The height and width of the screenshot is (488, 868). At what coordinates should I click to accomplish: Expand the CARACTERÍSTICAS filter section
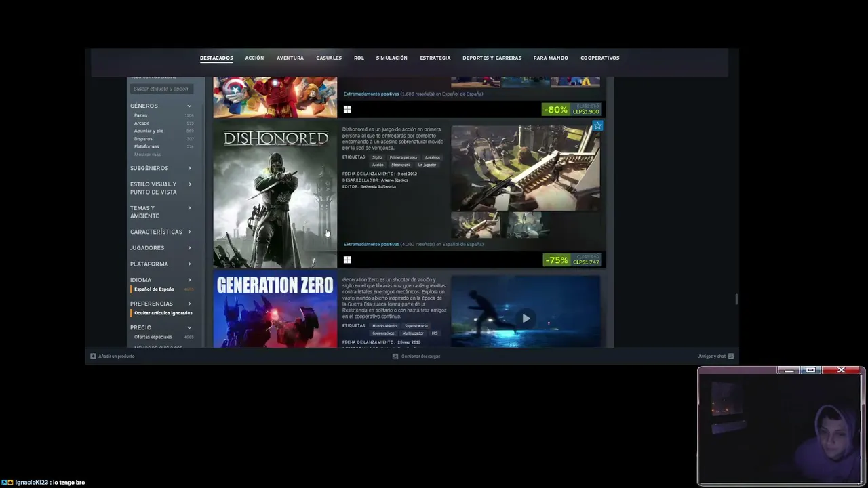pyautogui.click(x=189, y=232)
